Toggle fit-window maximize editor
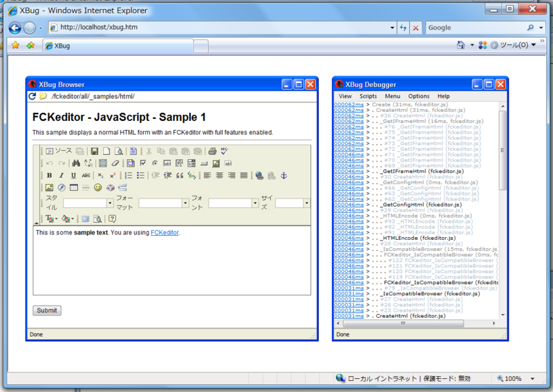The width and height of the screenshot is (553, 392). click(85, 219)
